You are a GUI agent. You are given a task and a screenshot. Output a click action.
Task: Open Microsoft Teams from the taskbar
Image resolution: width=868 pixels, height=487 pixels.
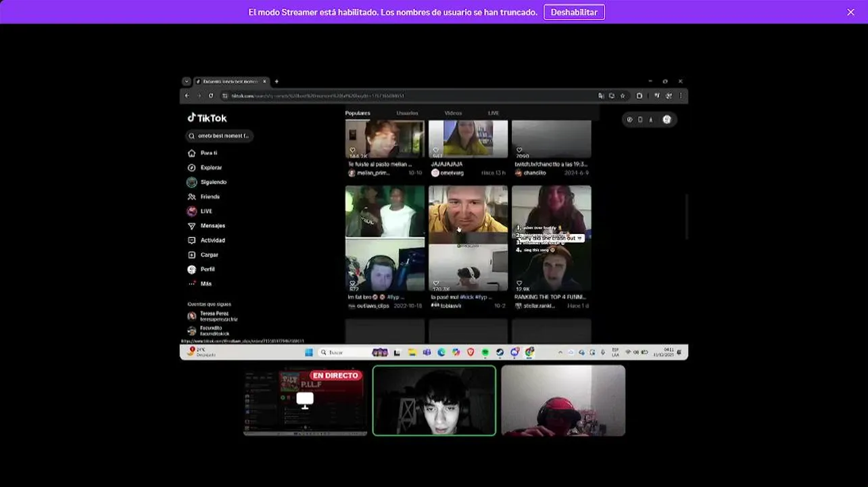coord(427,352)
